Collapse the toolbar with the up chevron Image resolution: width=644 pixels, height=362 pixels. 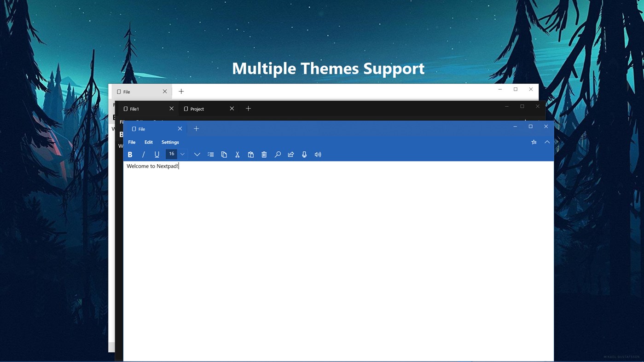546,142
